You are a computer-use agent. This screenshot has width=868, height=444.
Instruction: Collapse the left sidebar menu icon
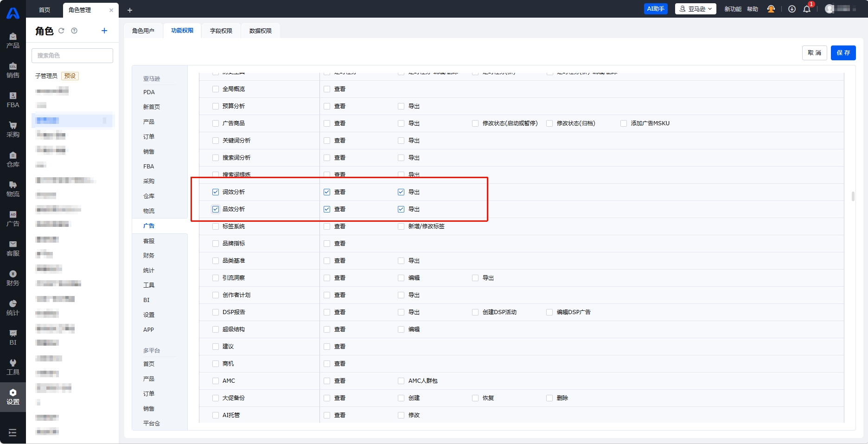point(13,432)
